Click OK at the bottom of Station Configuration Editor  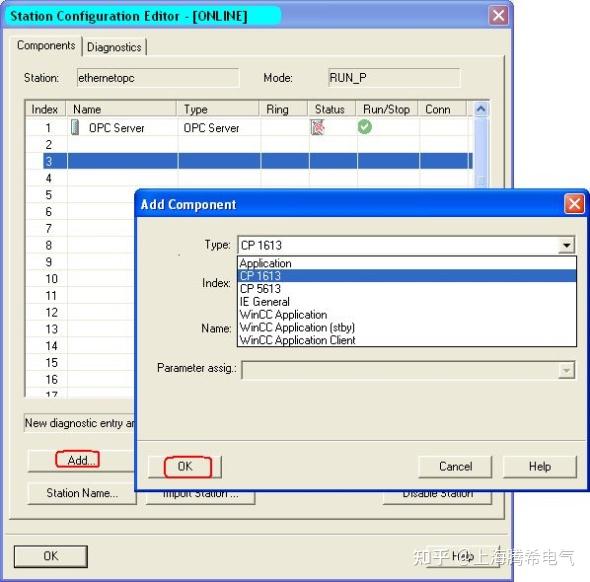click(51, 556)
